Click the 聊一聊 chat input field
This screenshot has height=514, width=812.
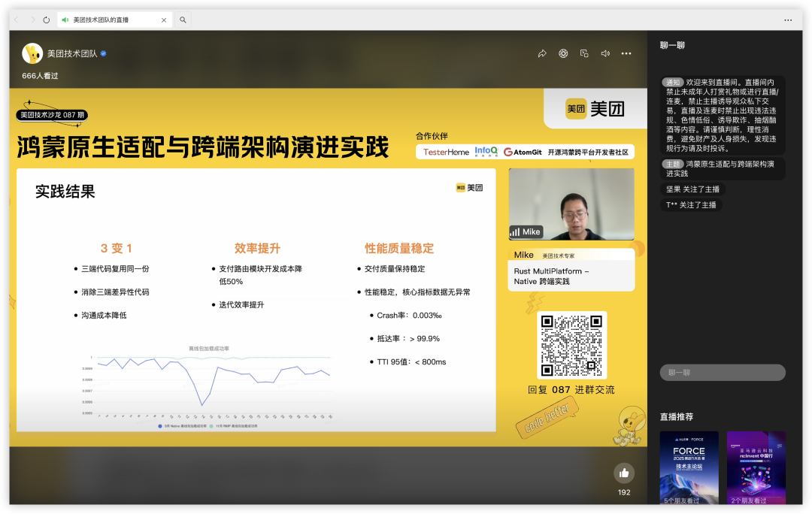[x=722, y=372]
